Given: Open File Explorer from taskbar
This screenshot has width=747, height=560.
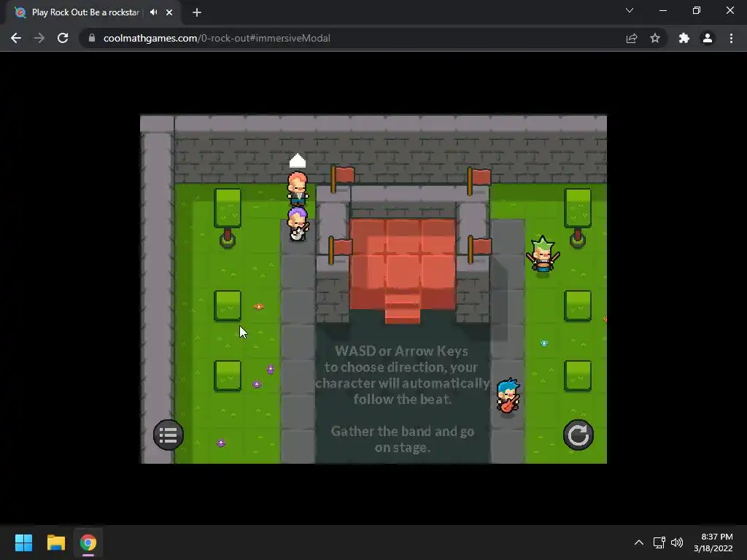Looking at the screenshot, I should point(55,542).
